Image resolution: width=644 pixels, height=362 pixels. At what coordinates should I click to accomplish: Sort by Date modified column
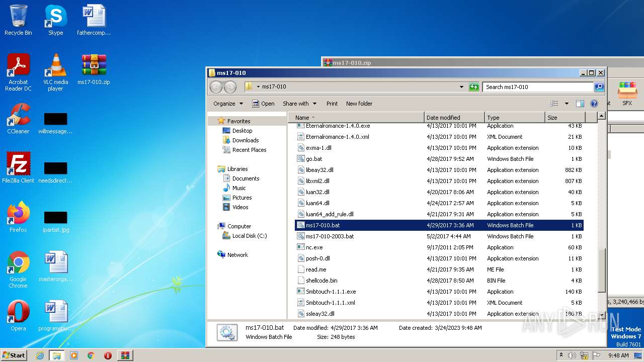coord(454,118)
